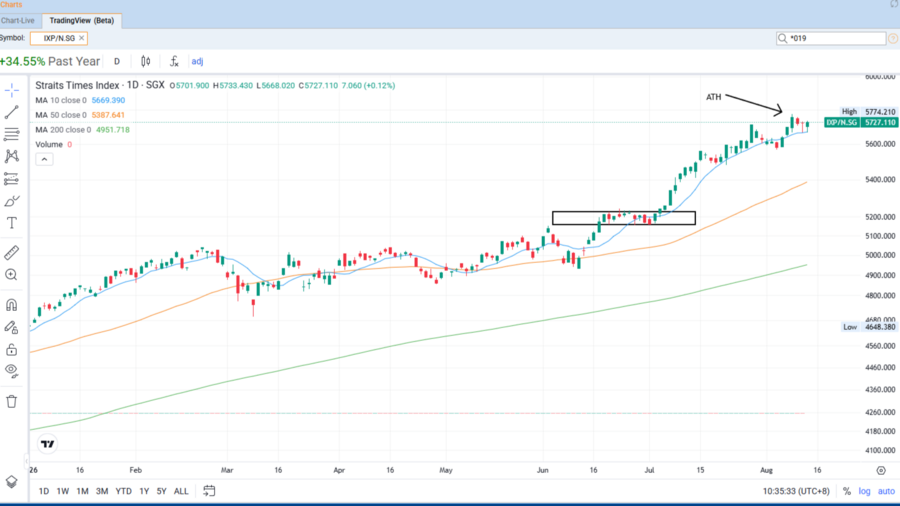
Task: Click the Low 4648.380 price label
Action: 868,327
